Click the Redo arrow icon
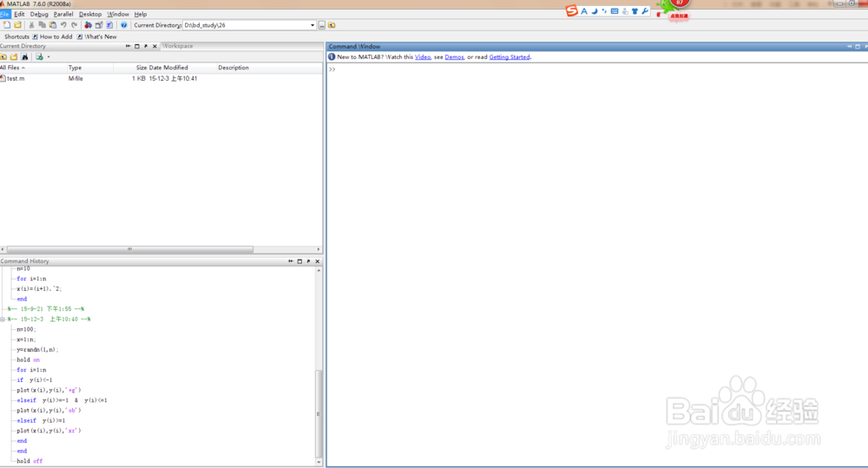This screenshot has height=468, width=868. pyautogui.click(x=74, y=25)
